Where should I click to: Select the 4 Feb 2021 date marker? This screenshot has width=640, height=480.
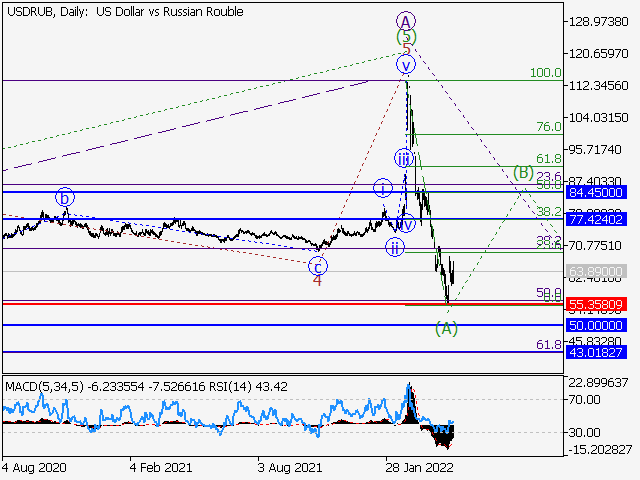tap(161, 468)
